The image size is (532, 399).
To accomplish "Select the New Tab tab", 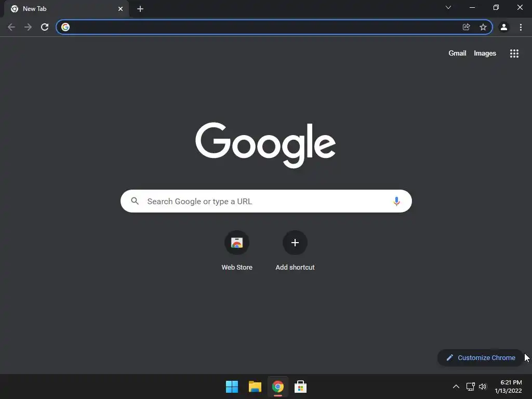I will point(66,9).
